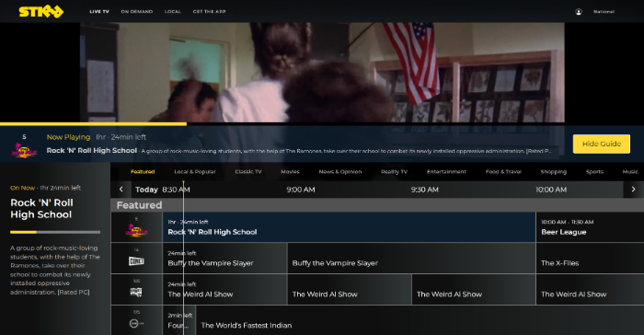Select the News & Opinion tab
Image resolution: width=644 pixels, height=335 pixels.
(x=340, y=172)
